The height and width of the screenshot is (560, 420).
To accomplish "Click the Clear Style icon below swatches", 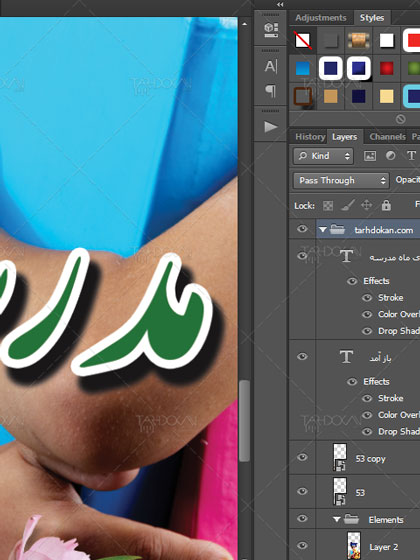I will point(401,119).
